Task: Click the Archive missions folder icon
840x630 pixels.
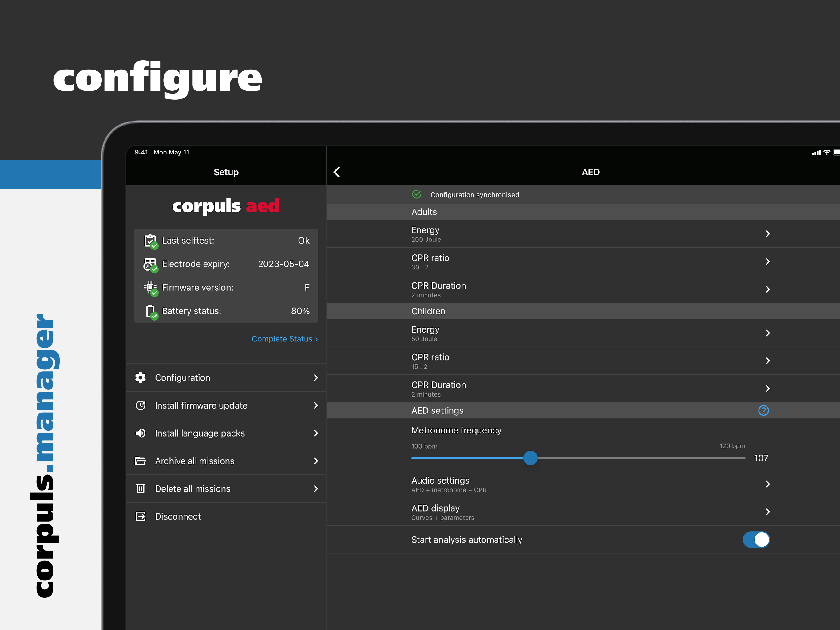Action: point(141,461)
